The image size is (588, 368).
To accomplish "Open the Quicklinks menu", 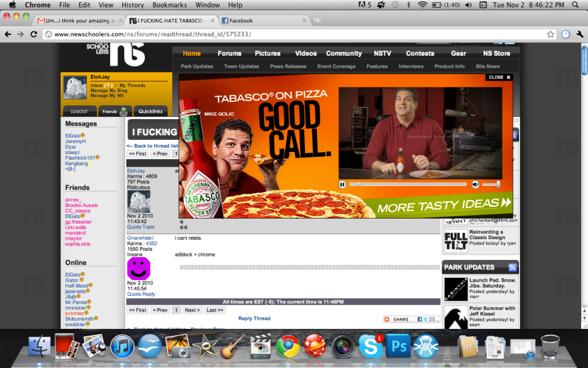I will coord(150,111).
